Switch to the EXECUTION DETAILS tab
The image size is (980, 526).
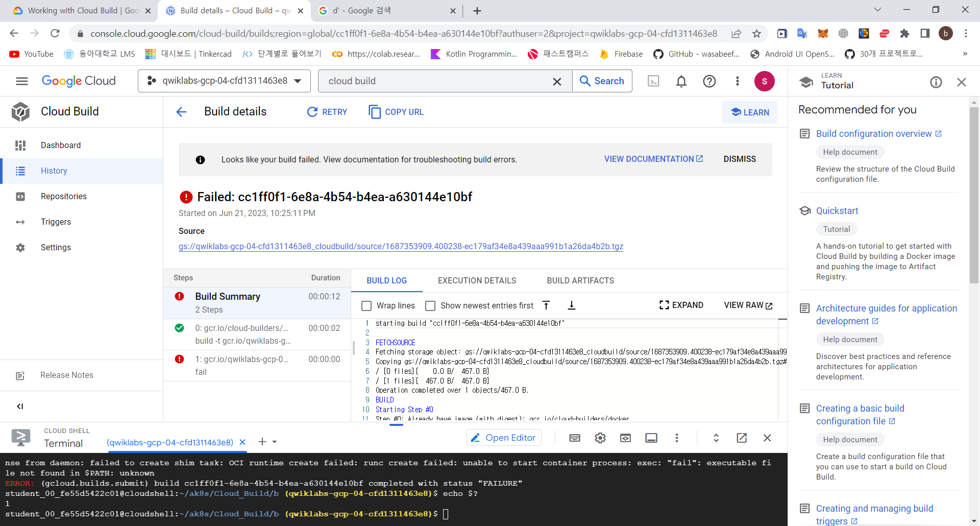477,281
